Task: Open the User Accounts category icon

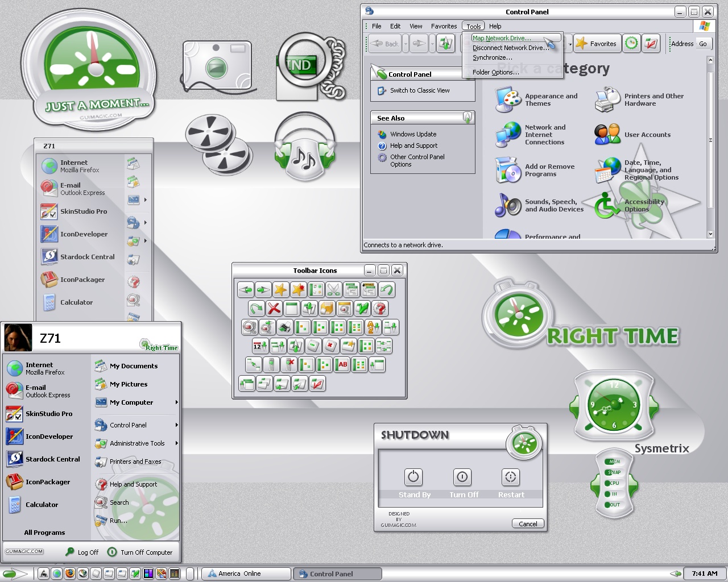Action: tap(607, 135)
